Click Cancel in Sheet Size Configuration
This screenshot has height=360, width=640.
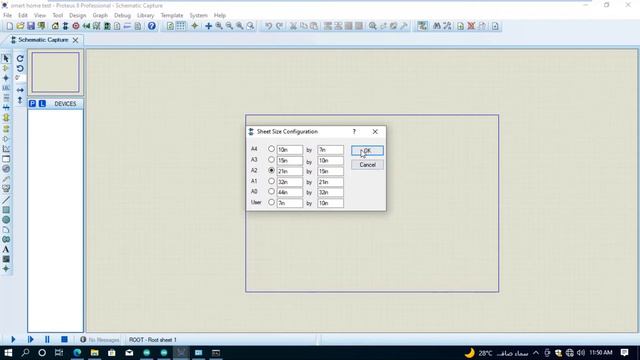tap(367, 165)
